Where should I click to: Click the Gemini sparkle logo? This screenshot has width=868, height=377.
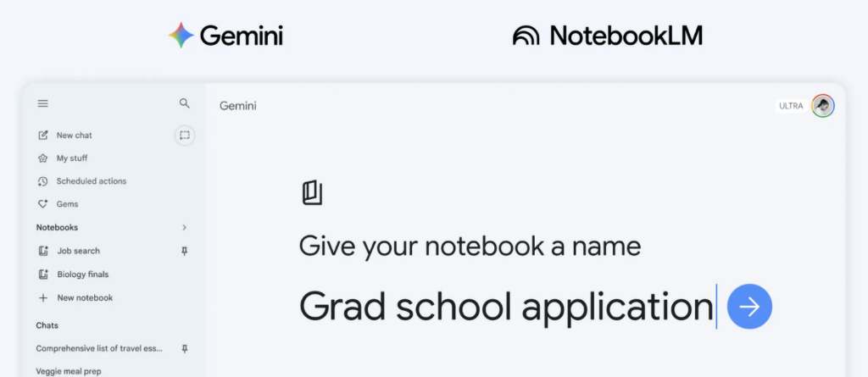(181, 36)
